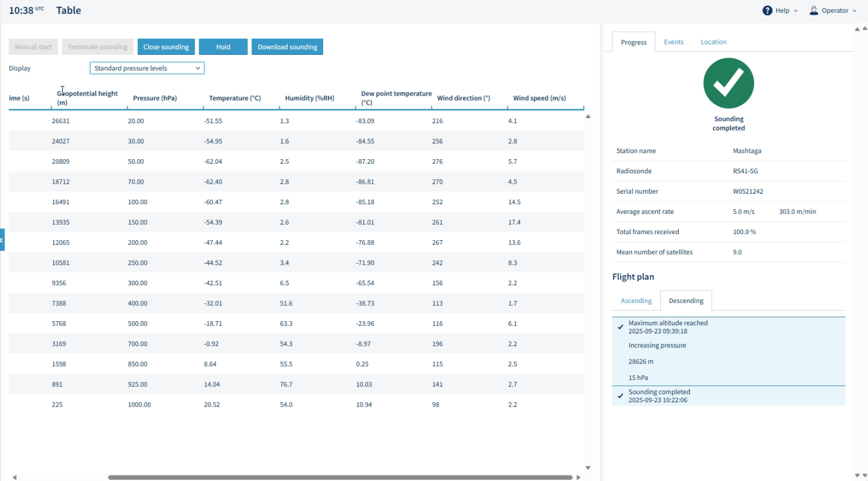
Task: Click the table scroll-up arrow
Action: tap(588, 117)
